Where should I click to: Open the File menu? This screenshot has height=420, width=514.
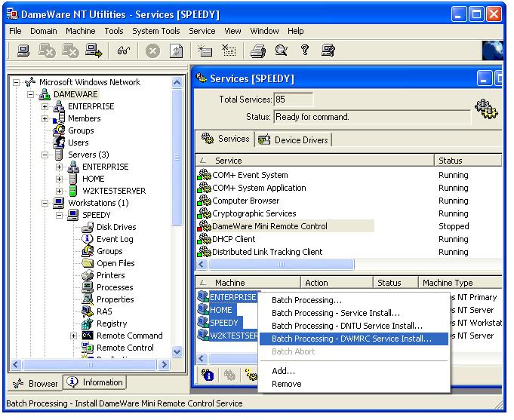point(15,31)
